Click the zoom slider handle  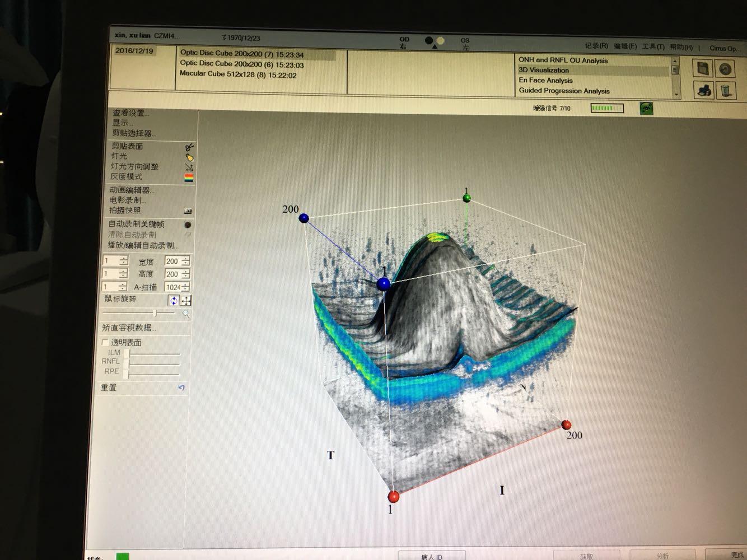click(155, 313)
